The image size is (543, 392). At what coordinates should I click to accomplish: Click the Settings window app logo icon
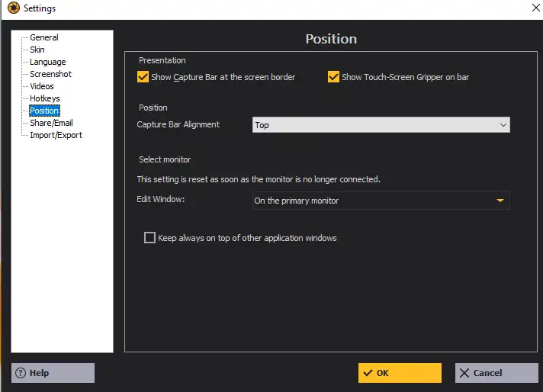14,8
